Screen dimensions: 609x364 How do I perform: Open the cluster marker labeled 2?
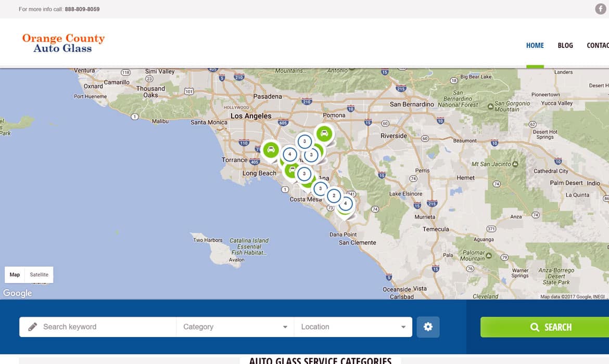pos(334,196)
